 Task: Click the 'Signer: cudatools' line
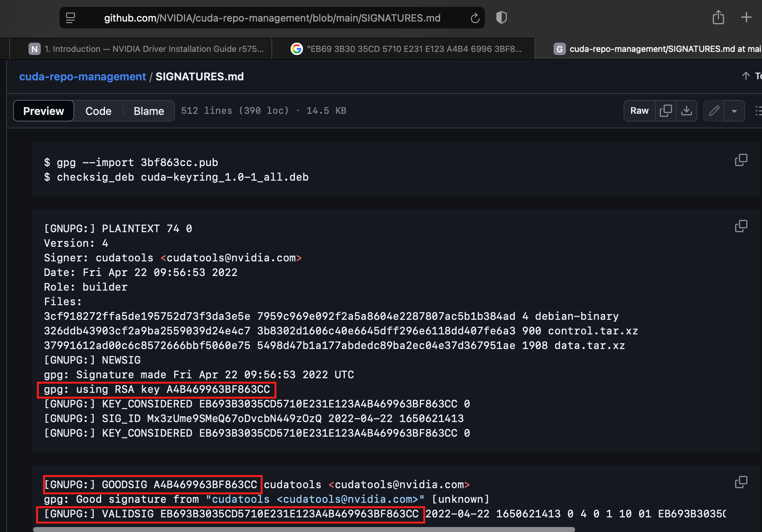(x=173, y=258)
